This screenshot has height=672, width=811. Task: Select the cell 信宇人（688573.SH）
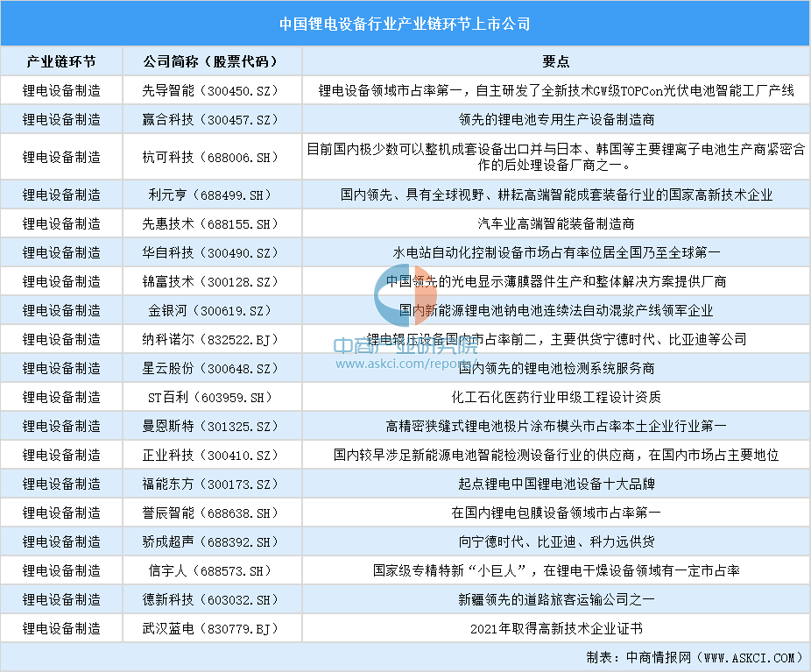coord(212,571)
